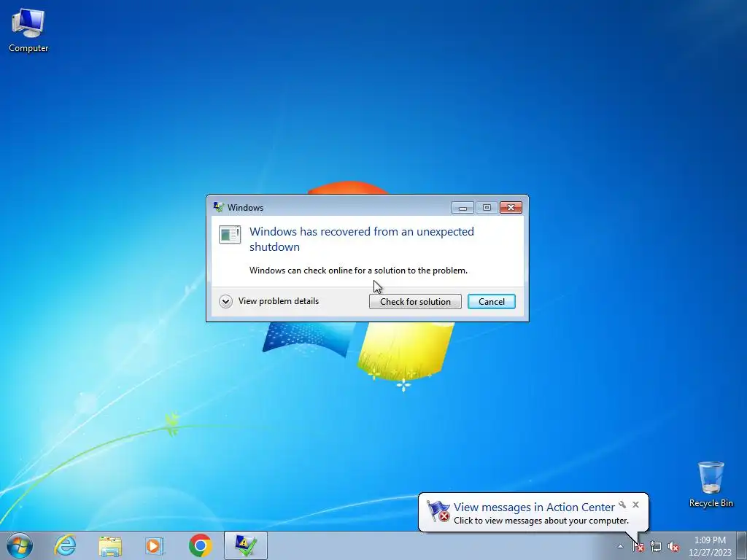Image resolution: width=747 pixels, height=560 pixels.
Task: Click the 'View problem details' label
Action: click(x=279, y=301)
